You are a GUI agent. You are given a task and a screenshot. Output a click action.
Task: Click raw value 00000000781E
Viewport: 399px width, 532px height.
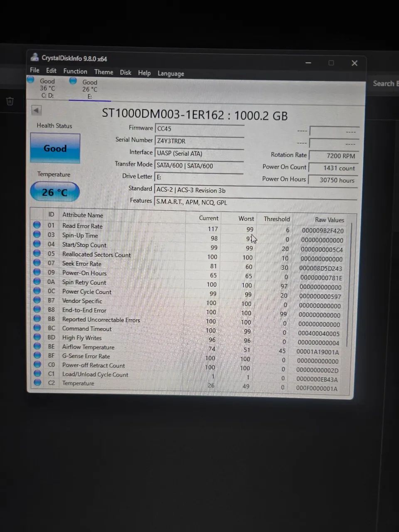321,278
